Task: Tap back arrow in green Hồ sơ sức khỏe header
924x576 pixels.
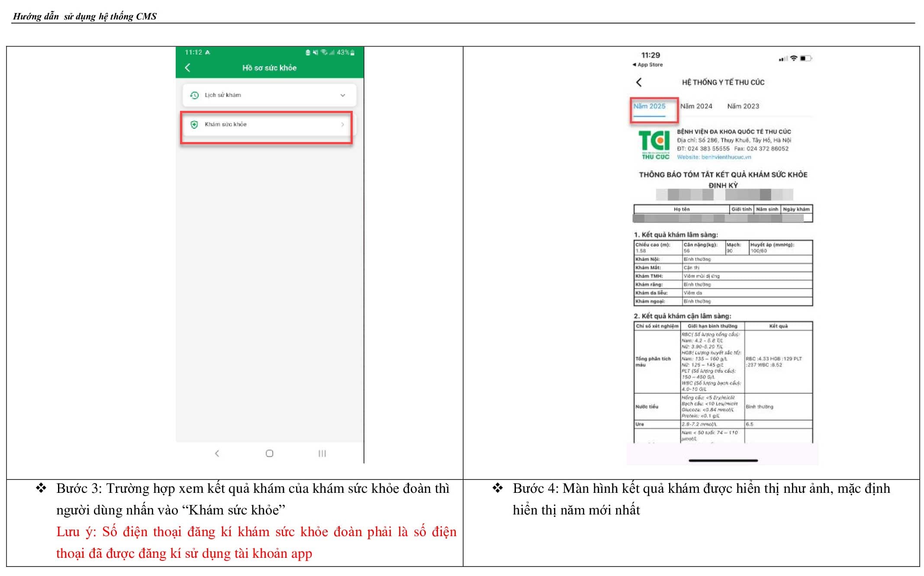Action: (187, 68)
